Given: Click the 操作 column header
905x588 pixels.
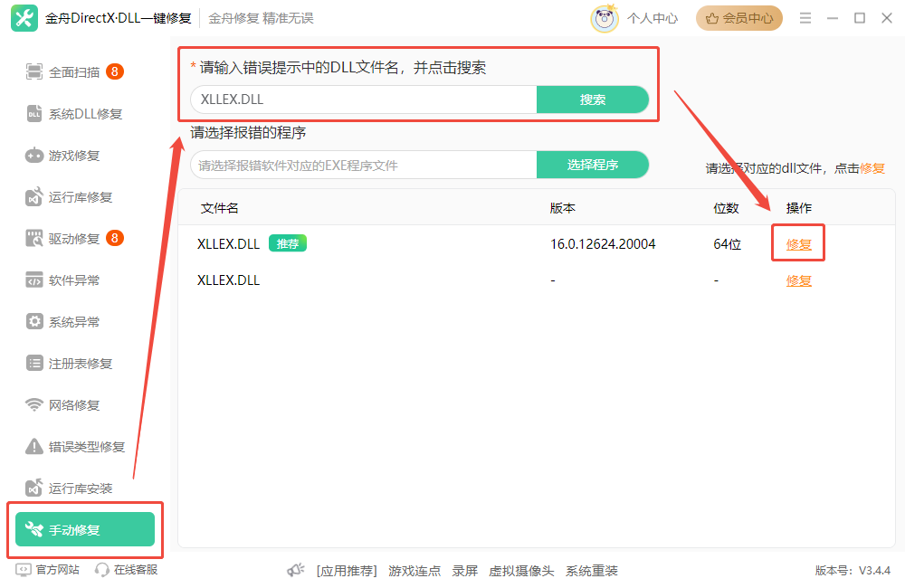Looking at the screenshot, I should 799,208.
